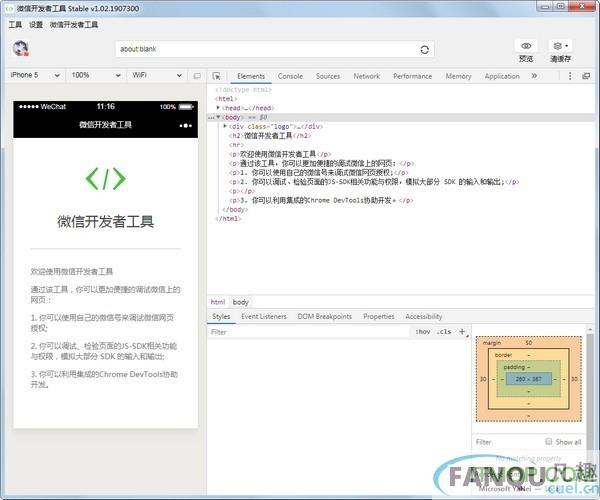
Task: Open the Network tab
Action: tap(367, 76)
